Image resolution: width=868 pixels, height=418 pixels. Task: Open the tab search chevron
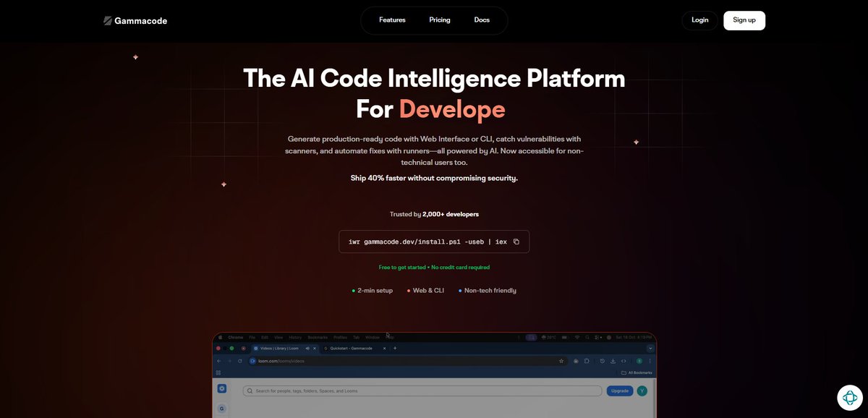[x=650, y=348]
